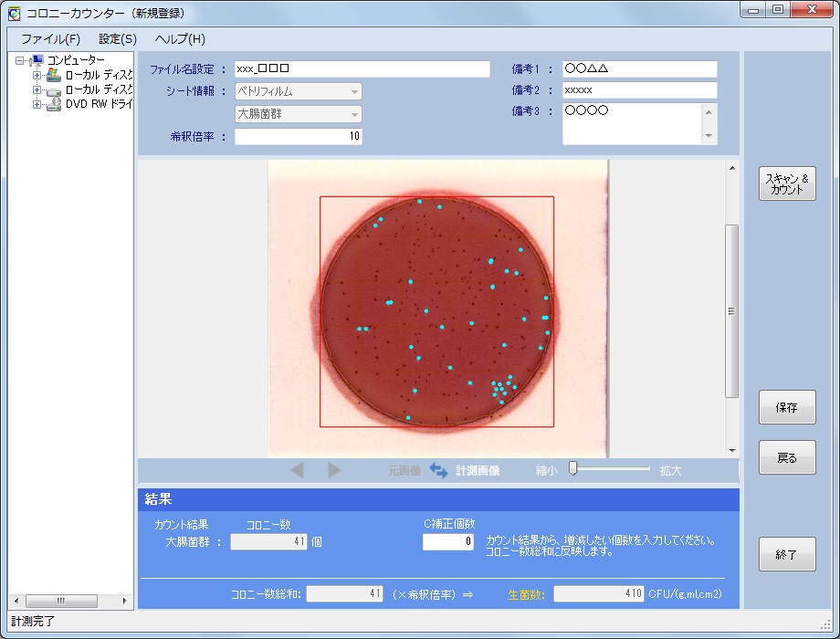Click the 備考3 multiline remarks box
Viewport: 840px width, 639px height.
[x=633, y=124]
